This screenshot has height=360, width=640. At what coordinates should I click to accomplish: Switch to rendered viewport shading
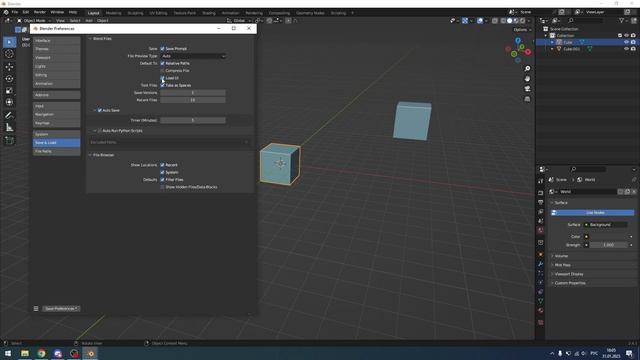[522, 20]
